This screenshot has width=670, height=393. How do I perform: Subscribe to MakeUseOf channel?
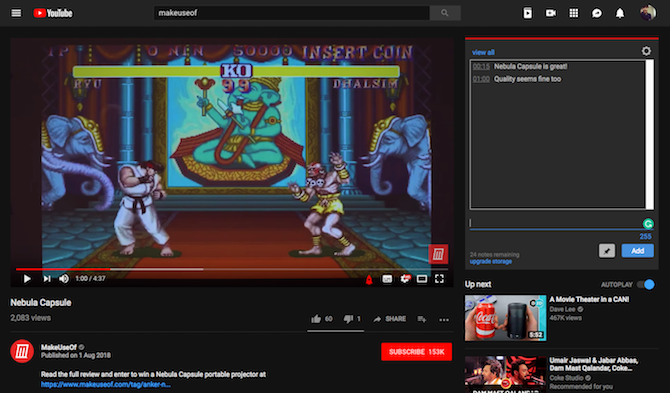click(416, 352)
